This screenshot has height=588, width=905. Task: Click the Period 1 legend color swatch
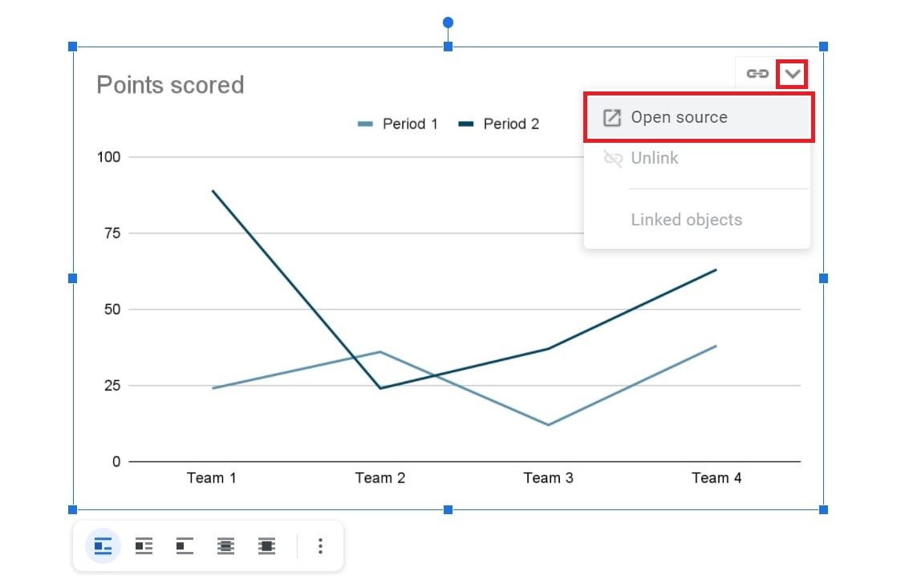366,124
